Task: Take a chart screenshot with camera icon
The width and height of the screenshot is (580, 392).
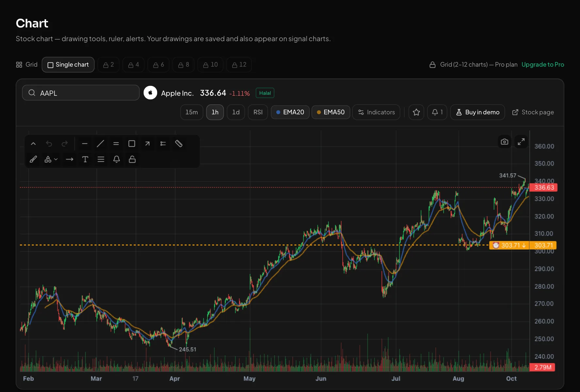Action: tap(505, 142)
